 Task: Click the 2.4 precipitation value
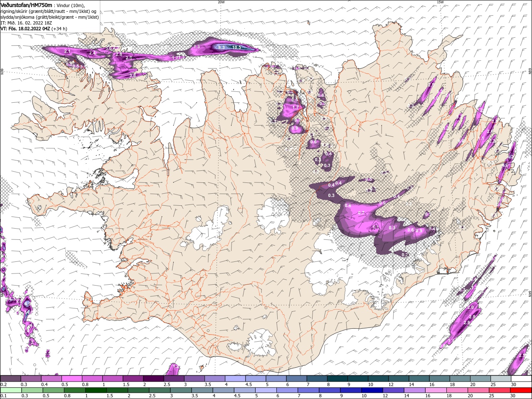click(x=92, y=53)
